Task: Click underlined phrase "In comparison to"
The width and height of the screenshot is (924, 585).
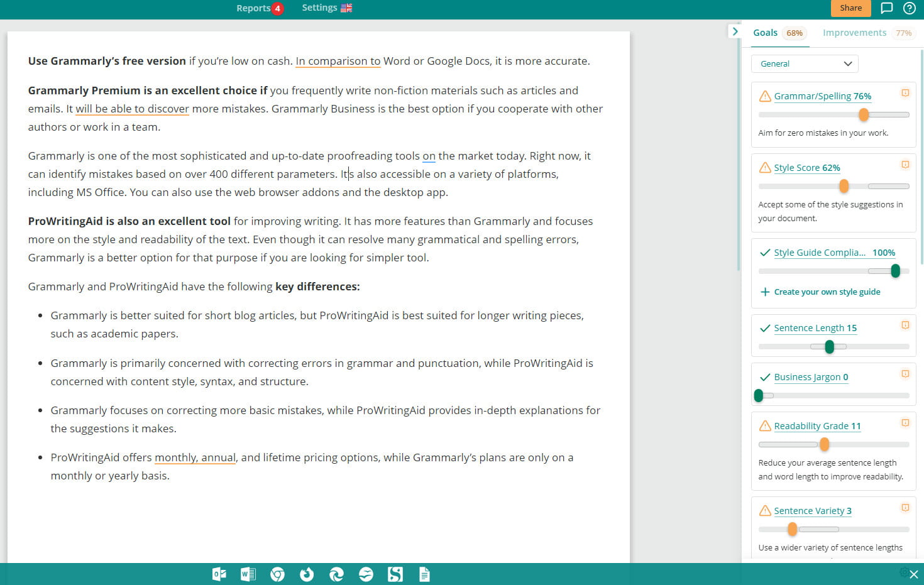Action: coord(338,61)
